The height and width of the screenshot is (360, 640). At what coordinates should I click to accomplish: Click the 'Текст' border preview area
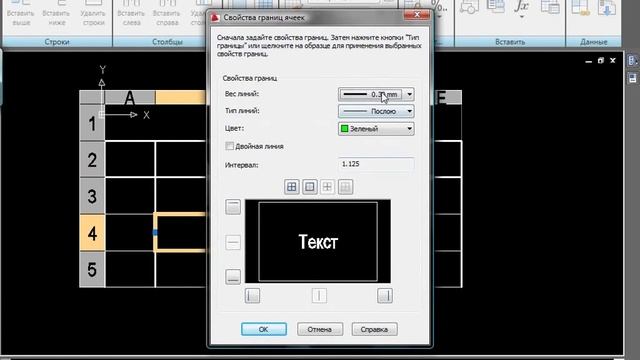318,241
